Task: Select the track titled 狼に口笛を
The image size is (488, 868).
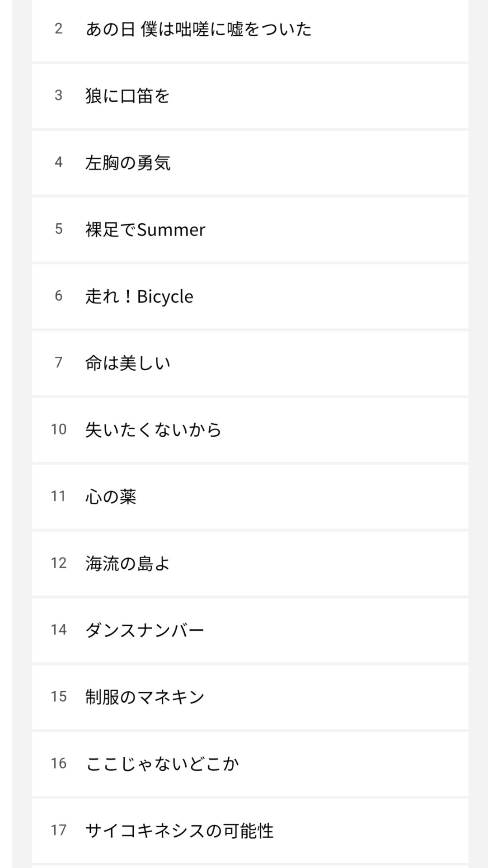Action: (x=127, y=96)
